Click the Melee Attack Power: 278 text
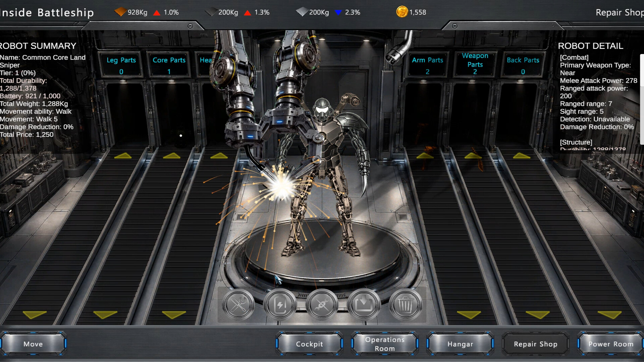The height and width of the screenshot is (362, 644). 599,80
